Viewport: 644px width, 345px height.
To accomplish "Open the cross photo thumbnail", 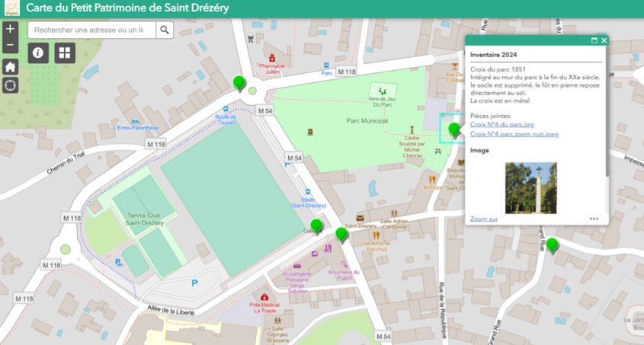I will (530, 187).
